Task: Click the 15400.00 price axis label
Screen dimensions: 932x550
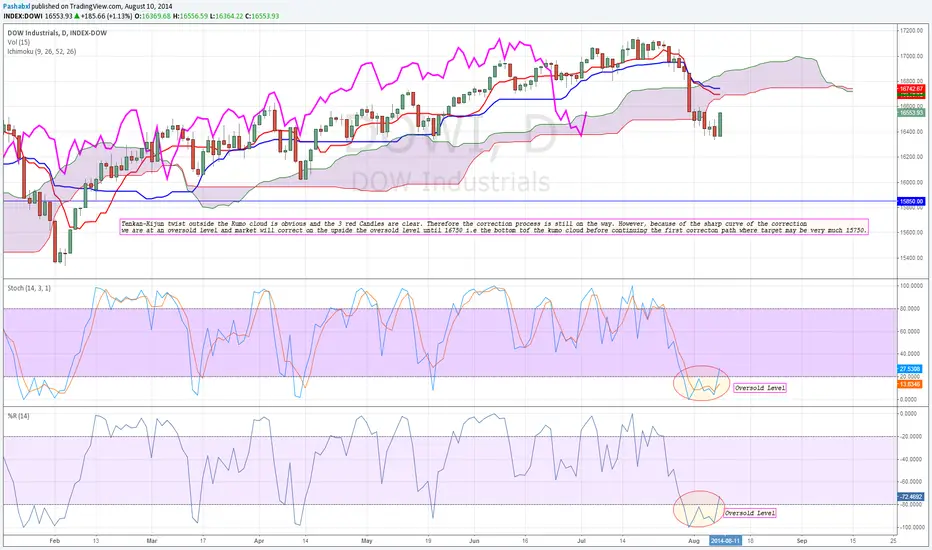Action: tap(911, 258)
